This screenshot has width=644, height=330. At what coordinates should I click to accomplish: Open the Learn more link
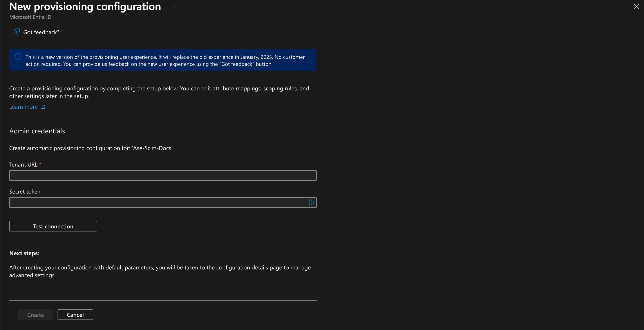[24, 106]
